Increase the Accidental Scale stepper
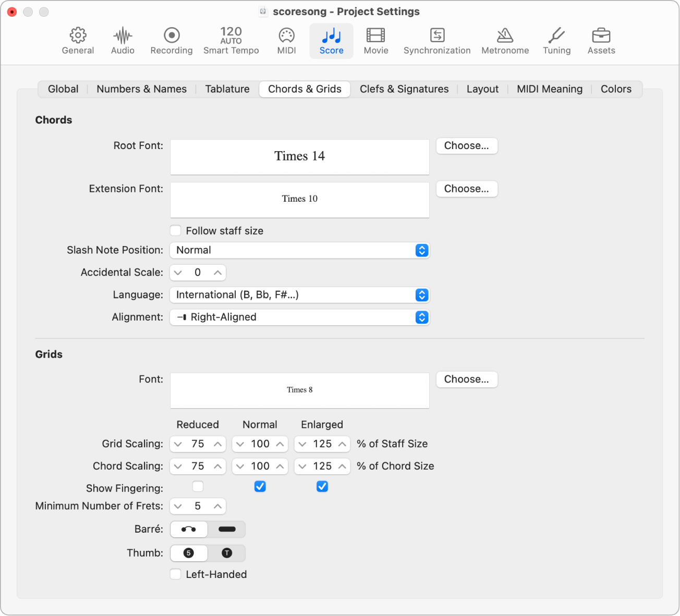Image resolution: width=680 pixels, height=616 pixels. [217, 272]
